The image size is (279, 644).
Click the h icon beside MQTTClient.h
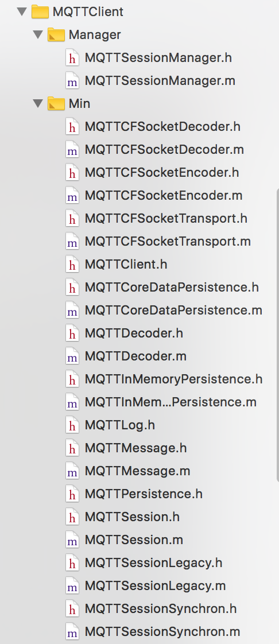tap(72, 265)
